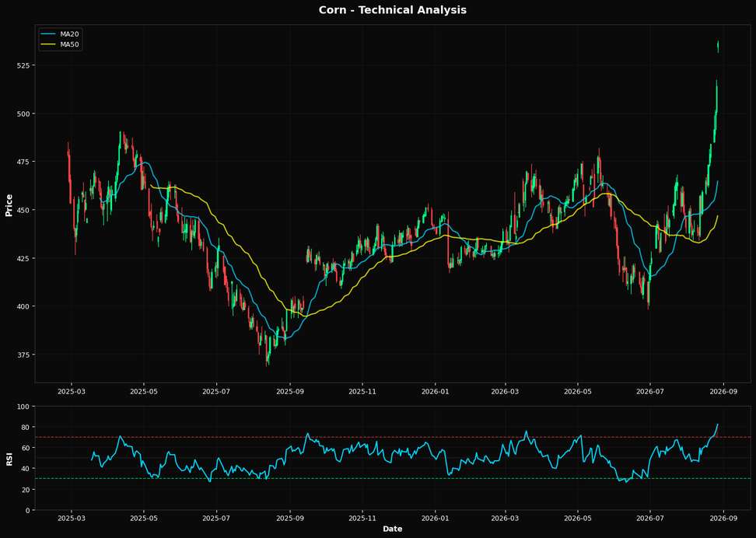
Task: Click the 2026-05 label under the RSI panel
Action: pos(578,519)
